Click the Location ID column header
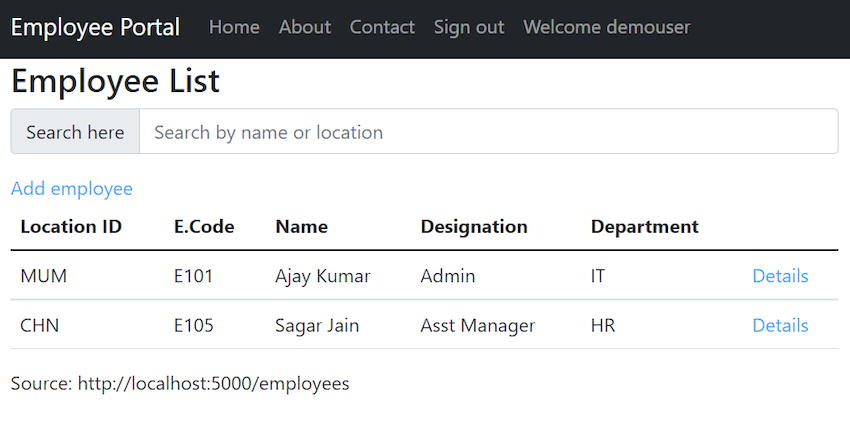 pyautogui.click(x=71, y=227)
